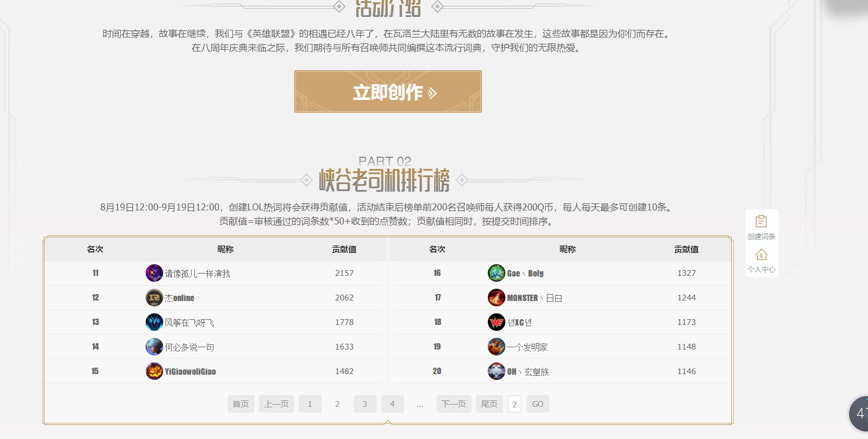868x439 pixels.
Task: Click nickname OH丶玄皇族
Action: coord(528,372)
